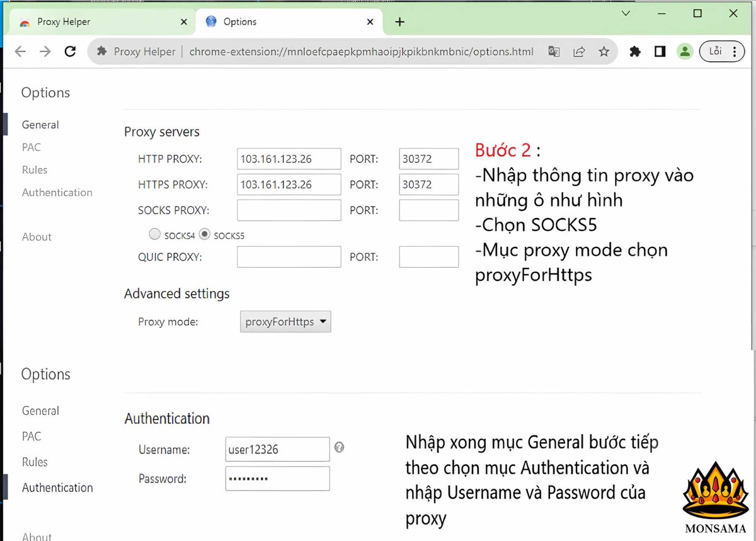Image resolution: width=756 pixels, height=541 pixels.
Task: Click the QUIC PROXY port field
Action: click(x=429, y=257)
